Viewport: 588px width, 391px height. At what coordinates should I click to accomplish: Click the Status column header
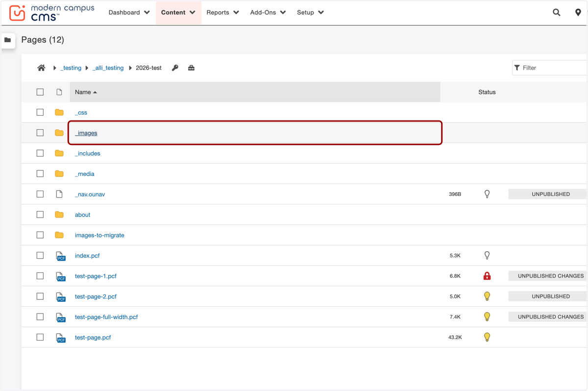tap(487, 92)
